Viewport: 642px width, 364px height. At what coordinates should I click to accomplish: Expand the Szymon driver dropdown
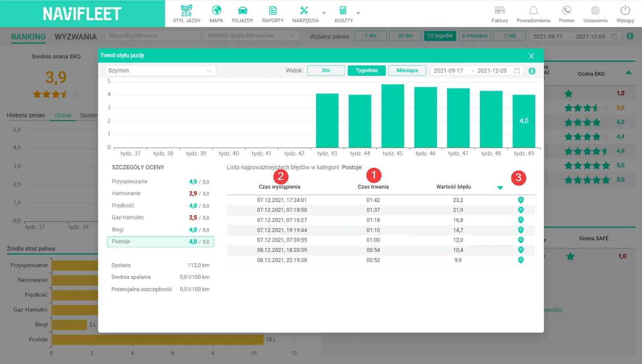pyautogui.click(x=160, y=71)
